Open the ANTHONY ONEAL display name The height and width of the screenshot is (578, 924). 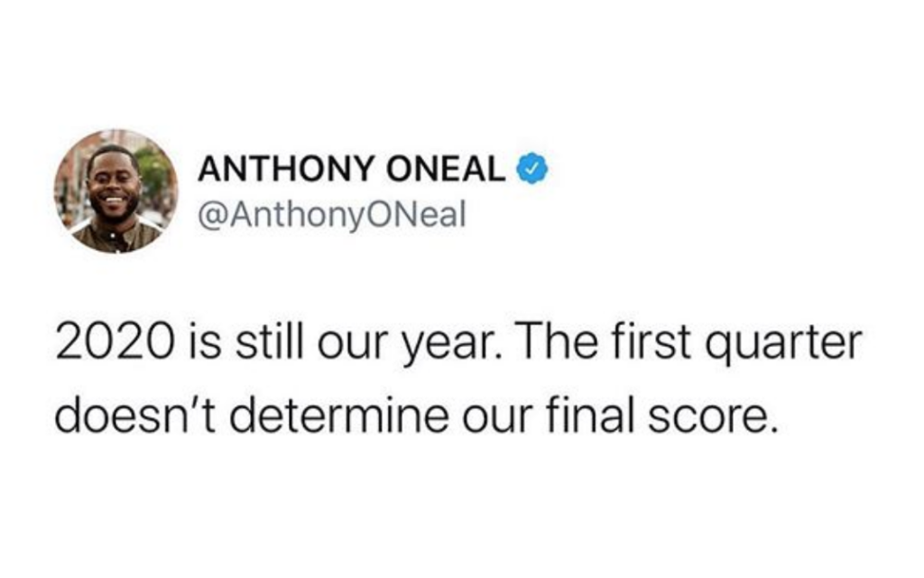[352, 169]
